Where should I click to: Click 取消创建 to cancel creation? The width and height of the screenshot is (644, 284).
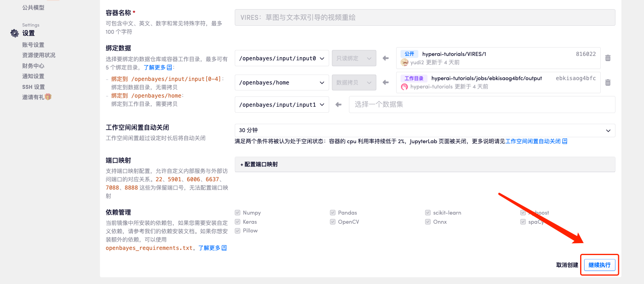pyautogui.click(x=567, y=265)
